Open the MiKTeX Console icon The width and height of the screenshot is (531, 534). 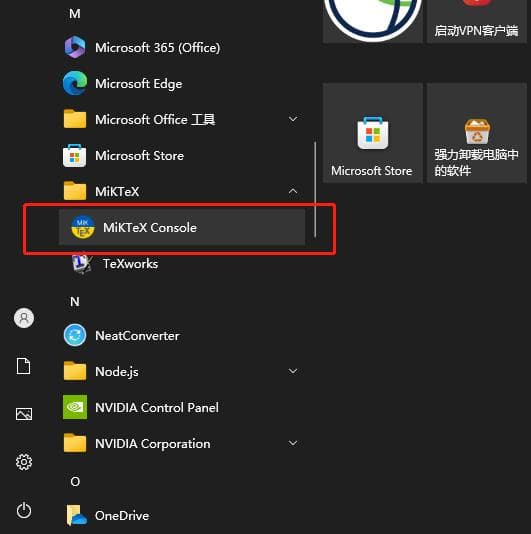click(83, 227)
